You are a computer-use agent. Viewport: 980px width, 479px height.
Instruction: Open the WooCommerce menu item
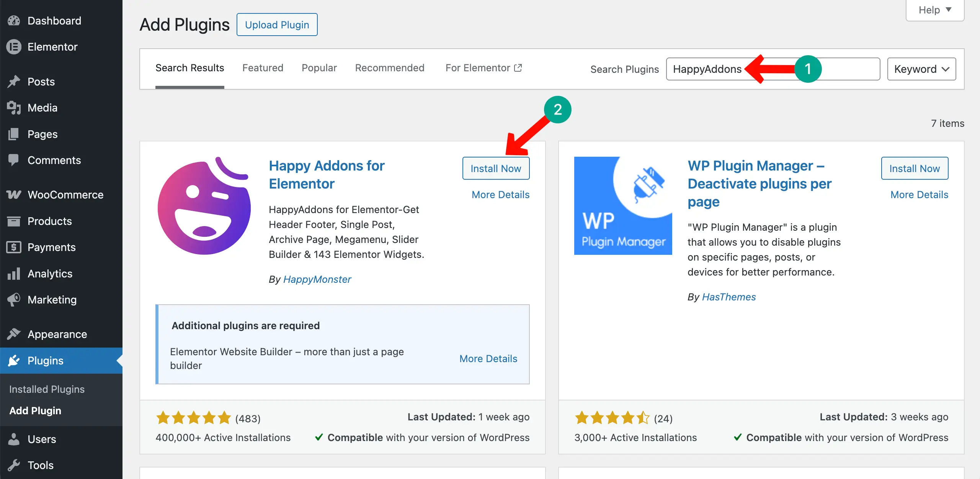coord(61,195)
